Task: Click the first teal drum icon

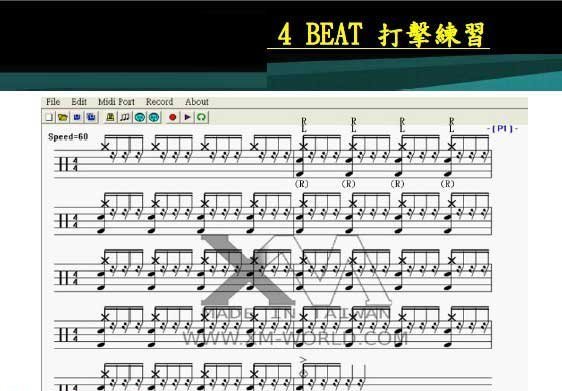Action: click(x=139, y=117)
